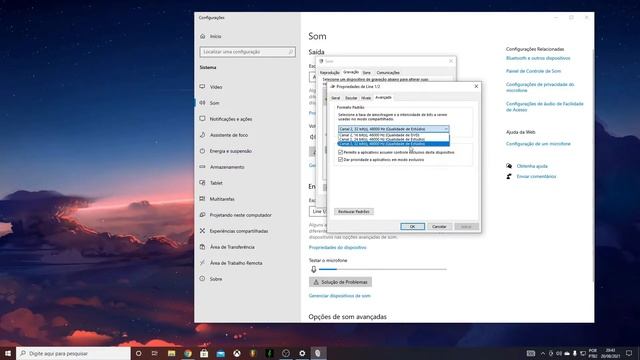The image size is (640, 360).
Task: Open Sons tab in Som dialog
Action: [367, 73]
